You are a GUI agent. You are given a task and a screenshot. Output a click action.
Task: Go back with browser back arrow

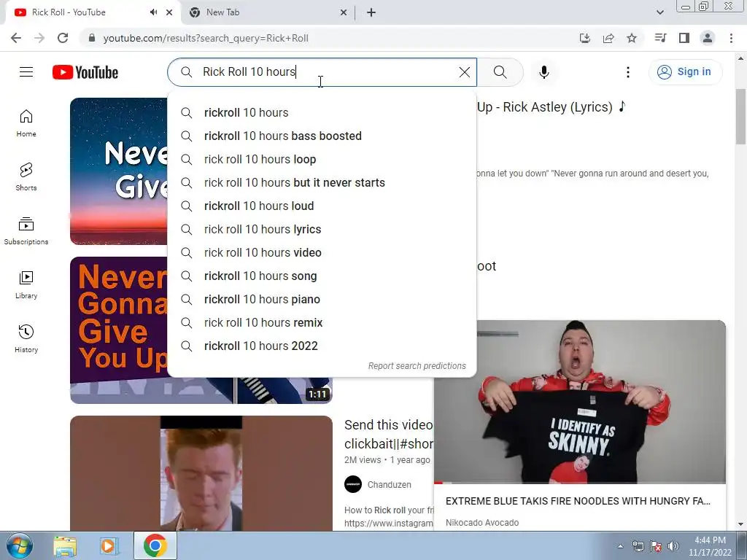(x=16, y=38)
